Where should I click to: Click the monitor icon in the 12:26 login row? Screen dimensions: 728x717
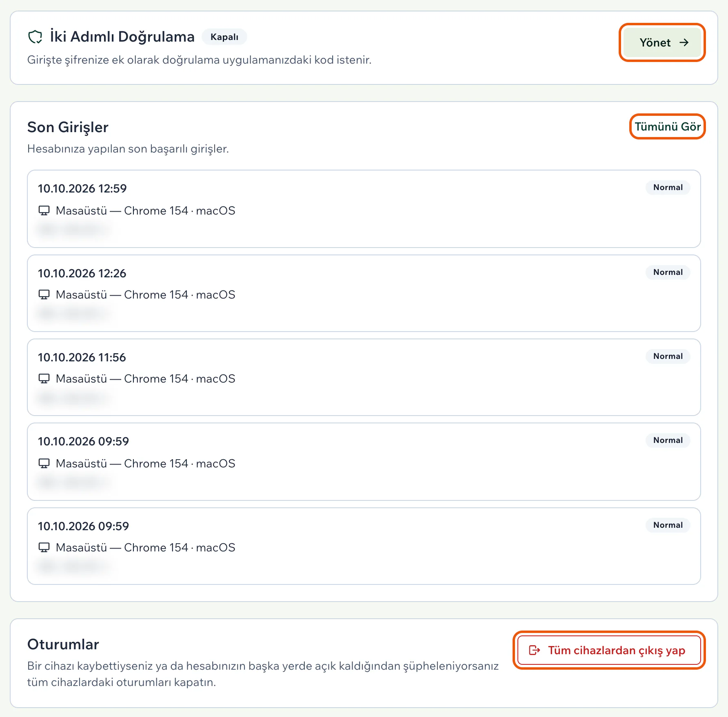click(x=44, y=294)
